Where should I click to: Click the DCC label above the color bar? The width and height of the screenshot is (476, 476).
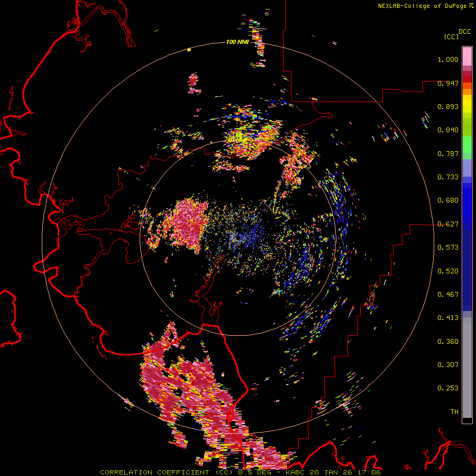(x=464, y=32)
